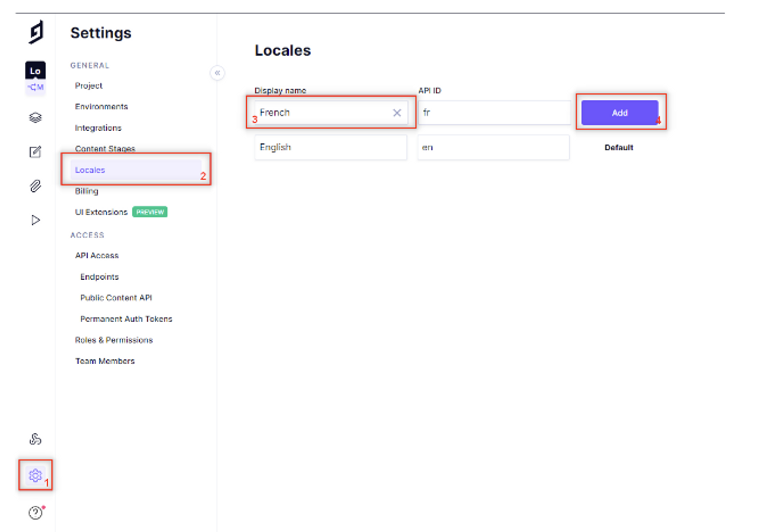Screen dimensions: 769x532
Task: Open Permanent Auth Tokens section
Action: click(x=126, y=319)
